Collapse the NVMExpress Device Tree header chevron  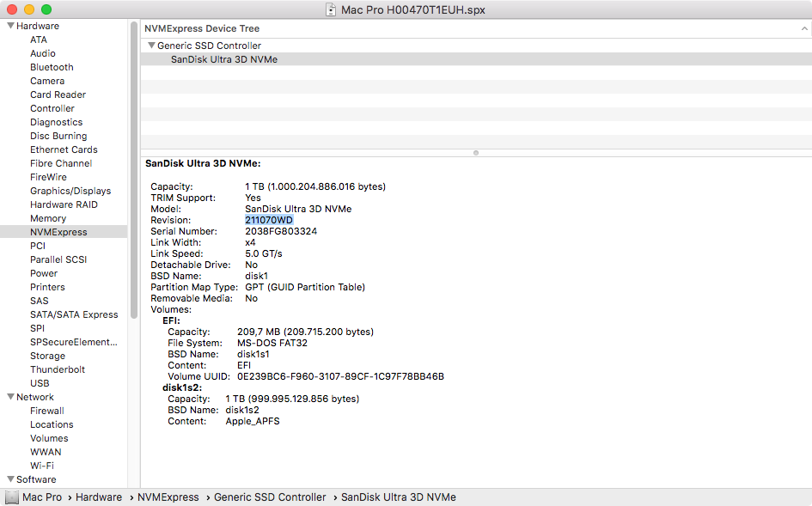click(x=804, y=29)
